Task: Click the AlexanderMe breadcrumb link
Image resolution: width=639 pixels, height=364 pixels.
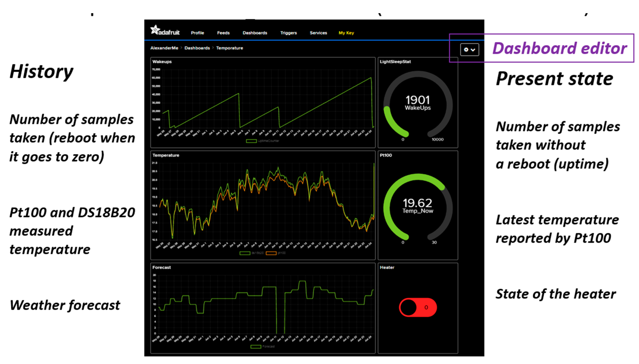Action: [164, 48]
